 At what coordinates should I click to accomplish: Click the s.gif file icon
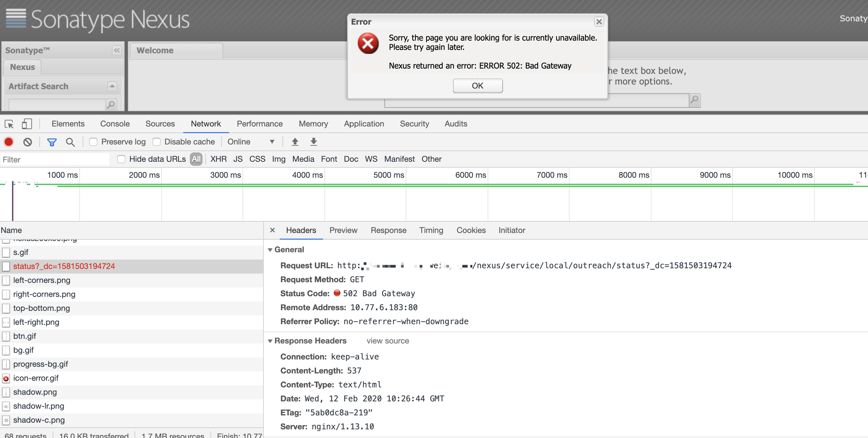click(x=6, y=253)
